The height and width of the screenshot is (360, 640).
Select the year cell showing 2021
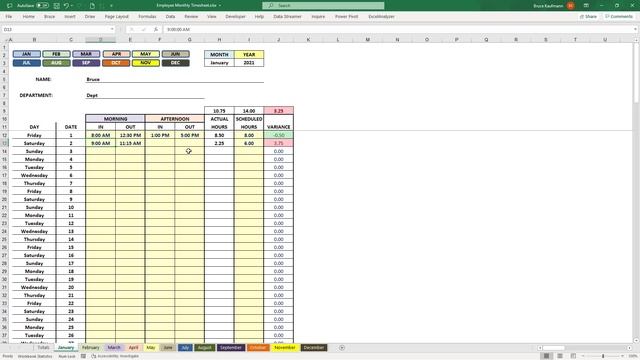(249, 63)
